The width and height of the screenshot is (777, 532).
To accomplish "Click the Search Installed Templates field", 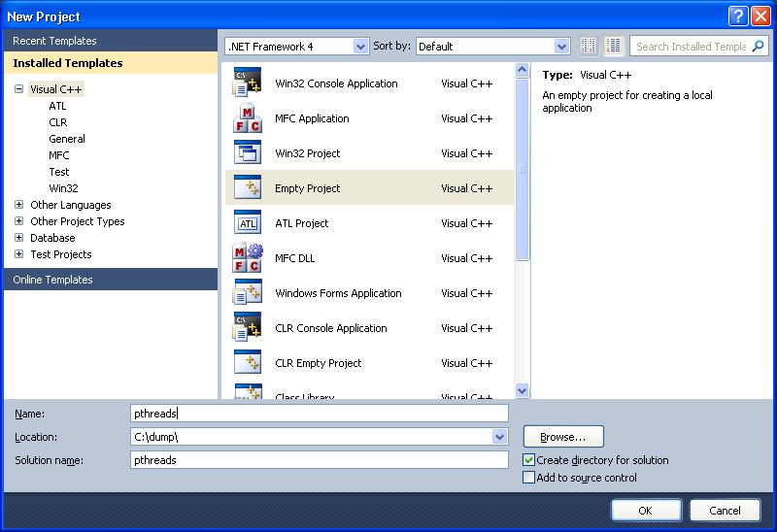I will (x=692, y=46).
